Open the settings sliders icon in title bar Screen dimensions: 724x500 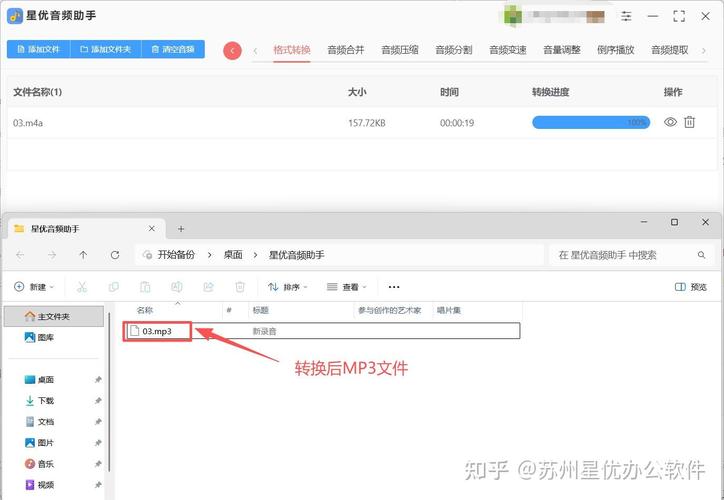[x=626, y=16]
